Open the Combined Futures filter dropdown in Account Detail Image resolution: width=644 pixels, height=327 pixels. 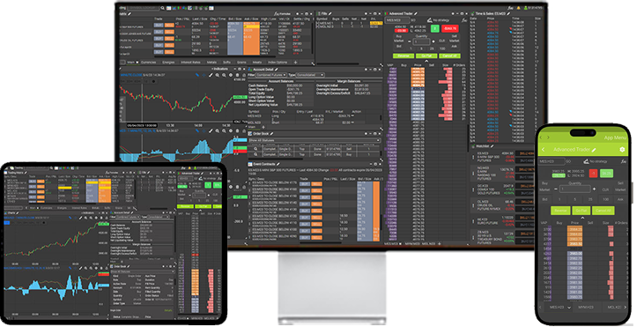tap(271, 75)
